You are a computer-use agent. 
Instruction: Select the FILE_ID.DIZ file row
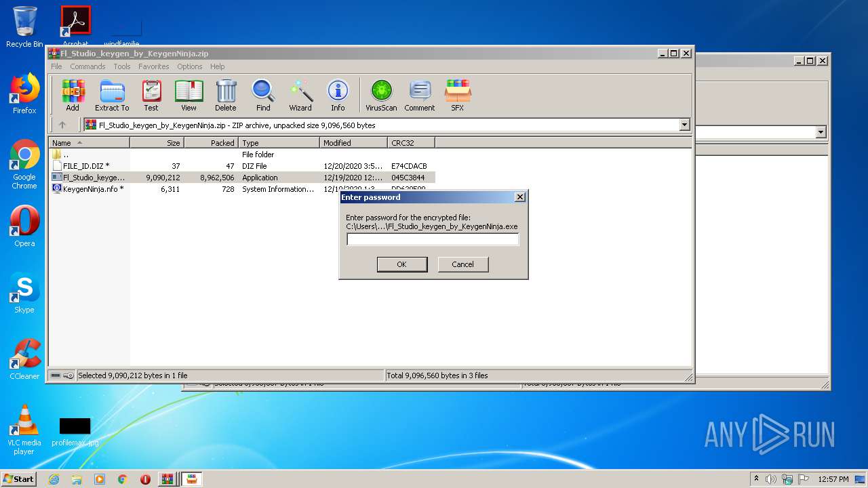pyautogui.click(x=242, y=166)
